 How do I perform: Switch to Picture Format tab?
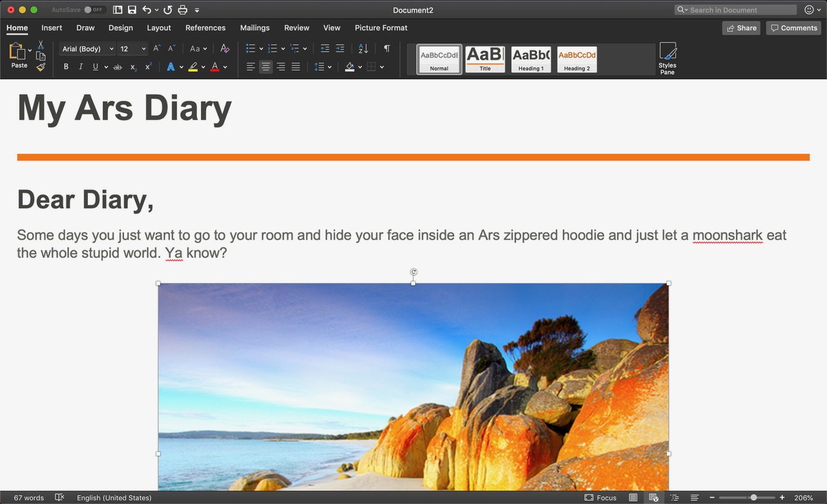(x=381, y=28)
